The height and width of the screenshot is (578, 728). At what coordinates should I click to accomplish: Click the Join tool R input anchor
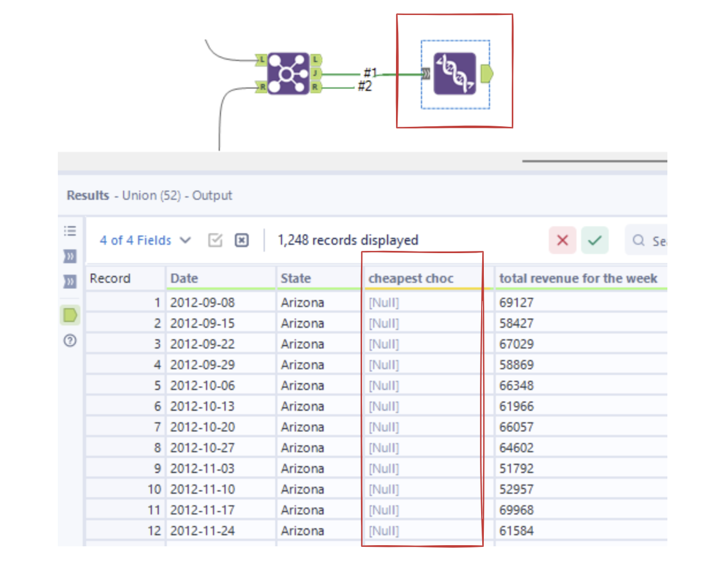click(x=261, y=87)
